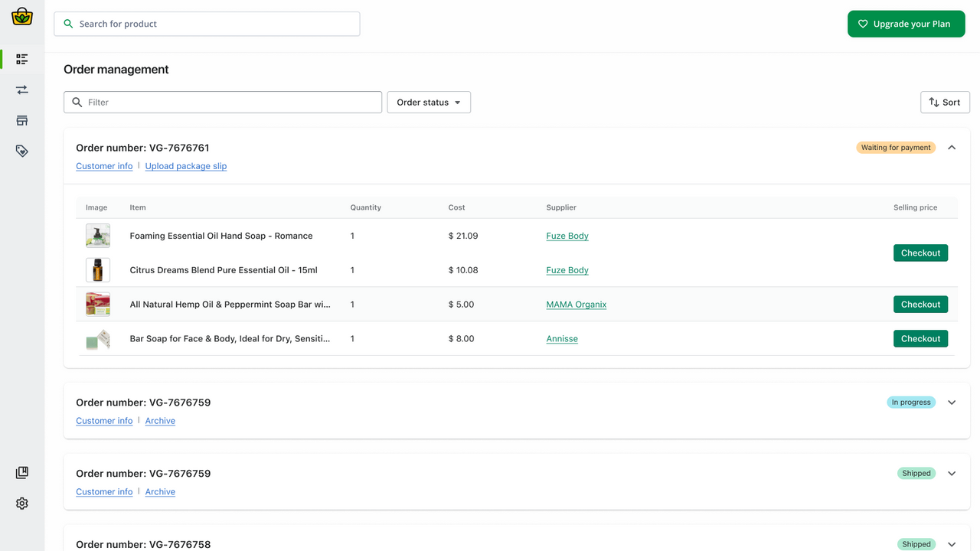Collapse order VG-7676761 details
Image resolution: width=980 pixels, height=551 pixels.
(x=952, y=148)
